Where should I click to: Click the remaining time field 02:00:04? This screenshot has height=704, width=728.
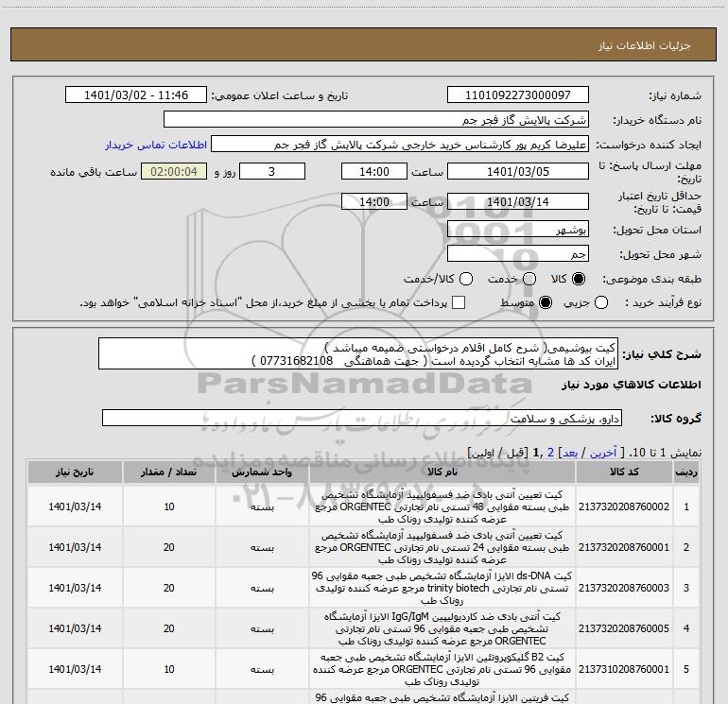[174, 171]
